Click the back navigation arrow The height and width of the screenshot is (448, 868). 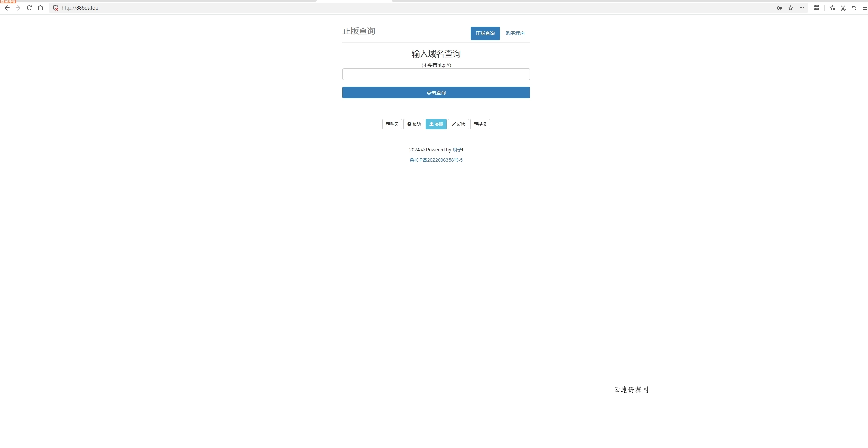[x=7, y=7]
